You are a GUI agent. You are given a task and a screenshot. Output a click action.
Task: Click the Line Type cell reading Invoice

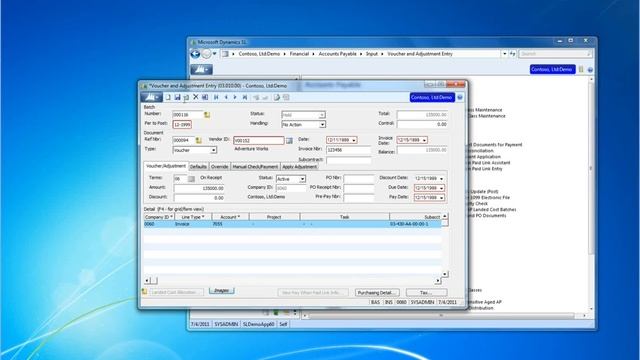[x=193, y=224]
